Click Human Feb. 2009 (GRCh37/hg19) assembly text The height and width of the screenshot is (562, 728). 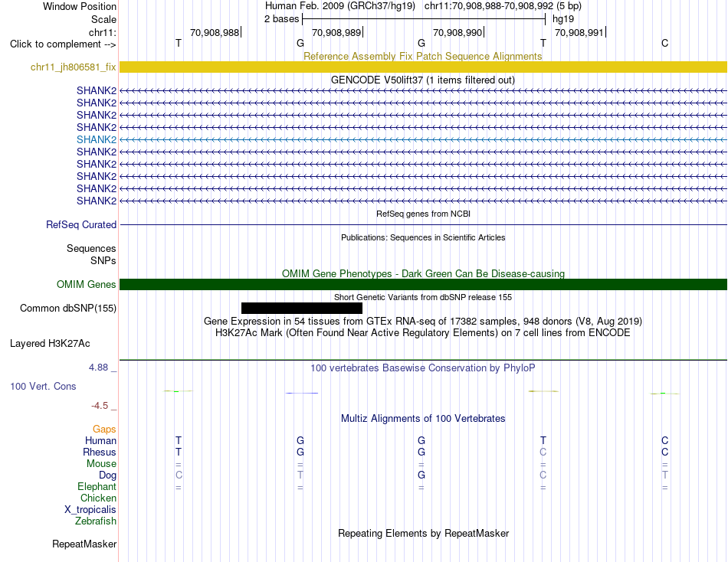[339, 6]
